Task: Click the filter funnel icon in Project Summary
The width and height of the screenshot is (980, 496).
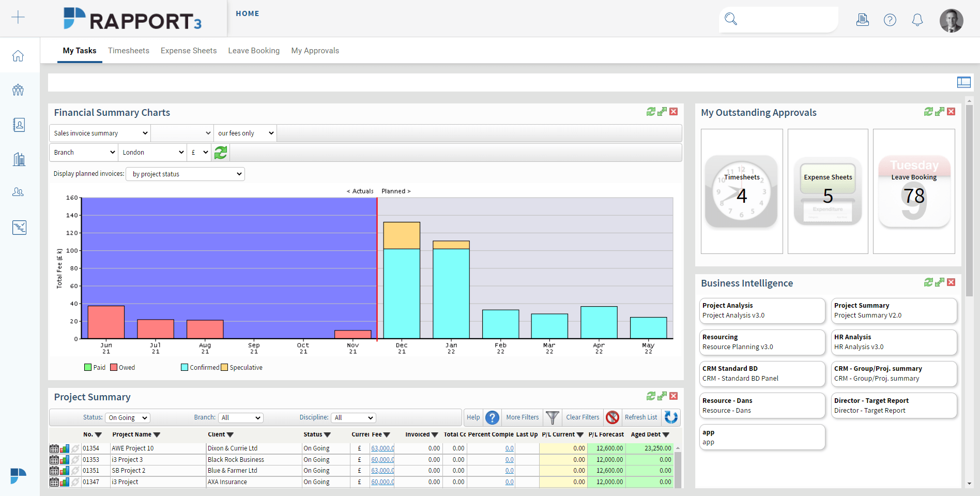Action: [x=552, y=417]
